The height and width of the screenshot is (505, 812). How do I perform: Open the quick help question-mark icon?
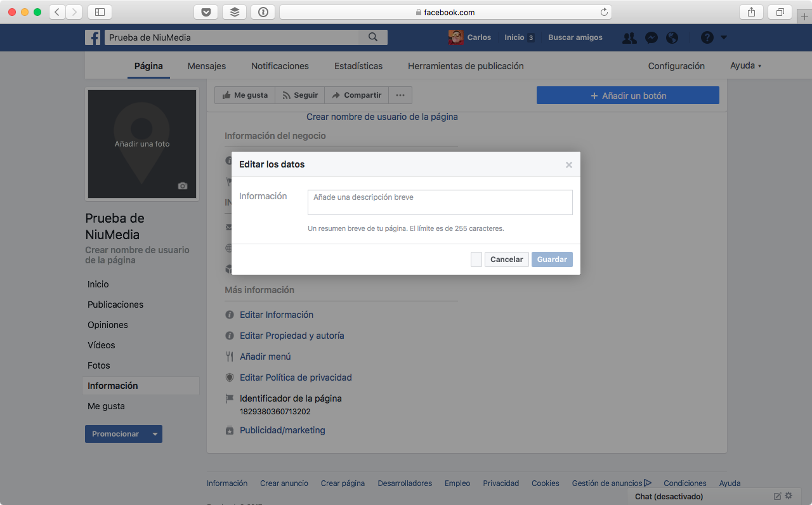tap(707, 38)
